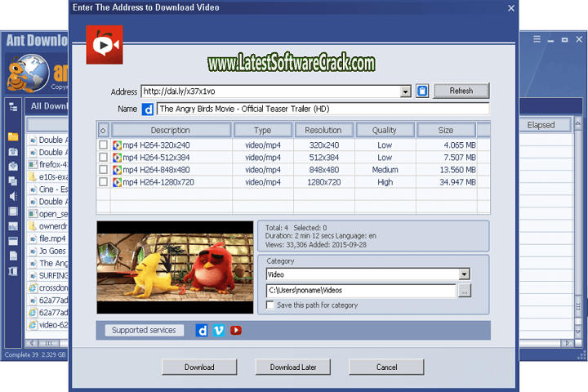
Task: Click the yellow folder icon in Ant sidebar
Action: pyautogui.click(x=13, y=136)
